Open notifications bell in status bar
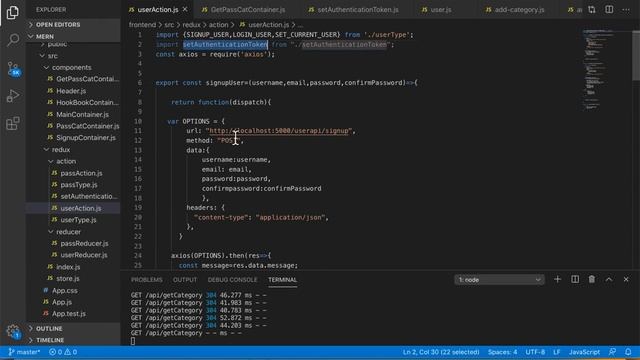640x360 pixels. coord(628,352)
